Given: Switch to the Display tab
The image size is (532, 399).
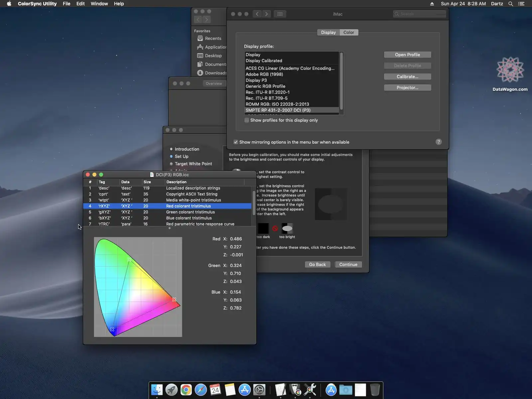Looking at the screenshot, I should [x=328, y=32].
